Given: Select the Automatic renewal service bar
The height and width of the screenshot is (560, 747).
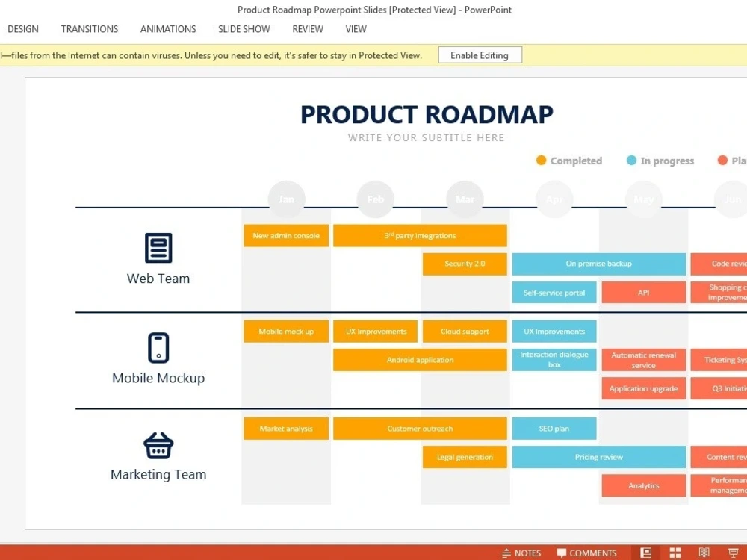Looking at the screenshot, I should point(644,360).
